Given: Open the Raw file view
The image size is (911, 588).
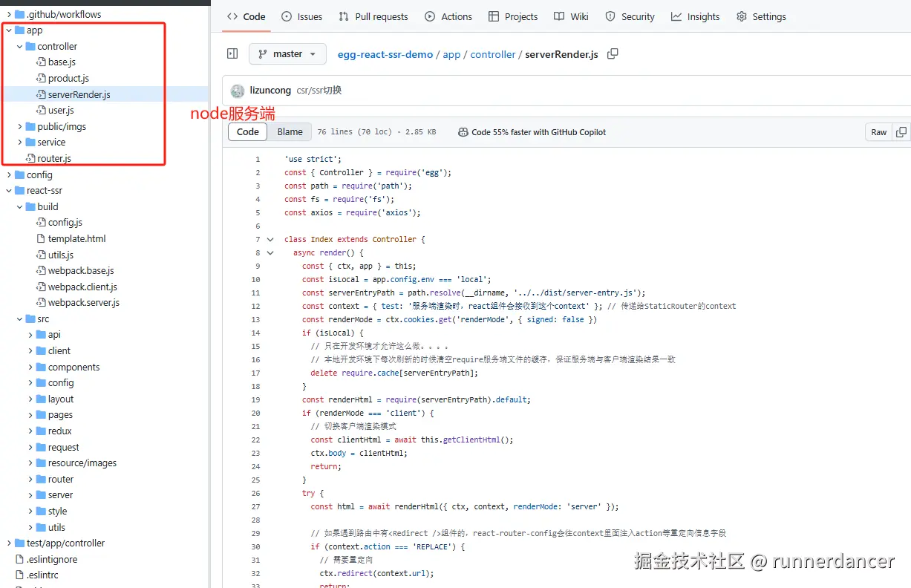Looking at the screenshot, I should 879,132.
